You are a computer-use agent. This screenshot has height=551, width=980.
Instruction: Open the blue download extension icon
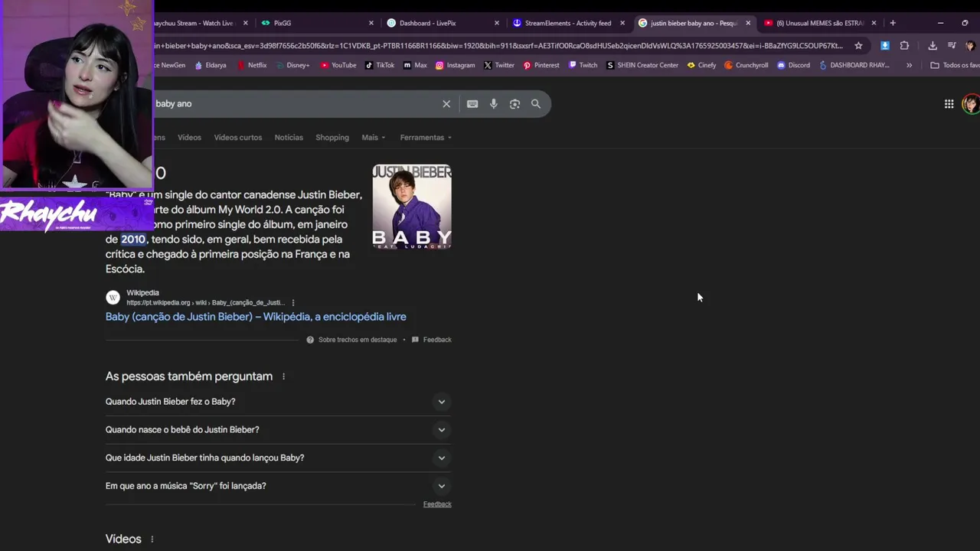pyautogui.click(x=885, y=46)
